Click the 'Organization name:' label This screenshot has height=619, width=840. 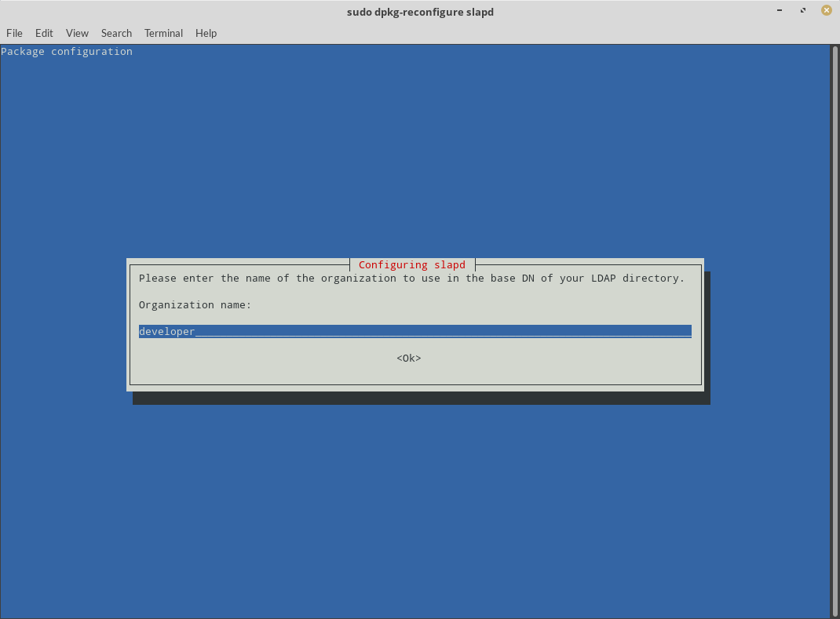195,305
